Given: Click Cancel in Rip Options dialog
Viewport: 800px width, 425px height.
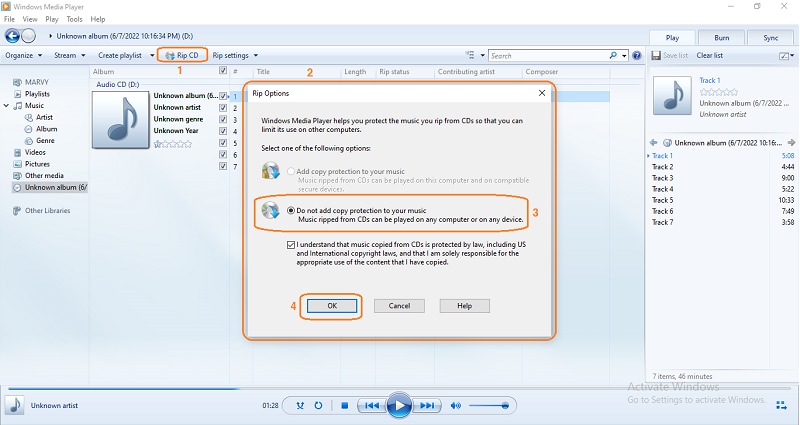Looking at the screenshot, I should [399, 306].
